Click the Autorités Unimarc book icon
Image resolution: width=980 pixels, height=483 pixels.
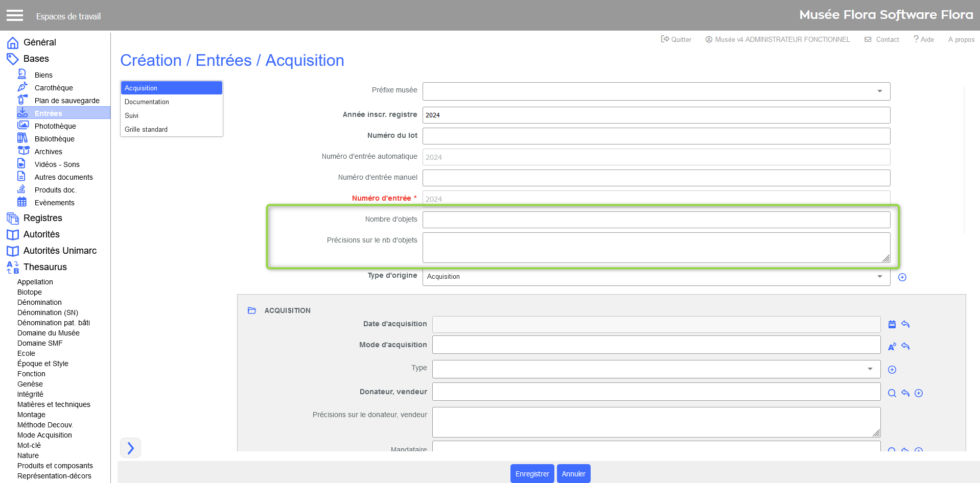click(x=13, y=251)
